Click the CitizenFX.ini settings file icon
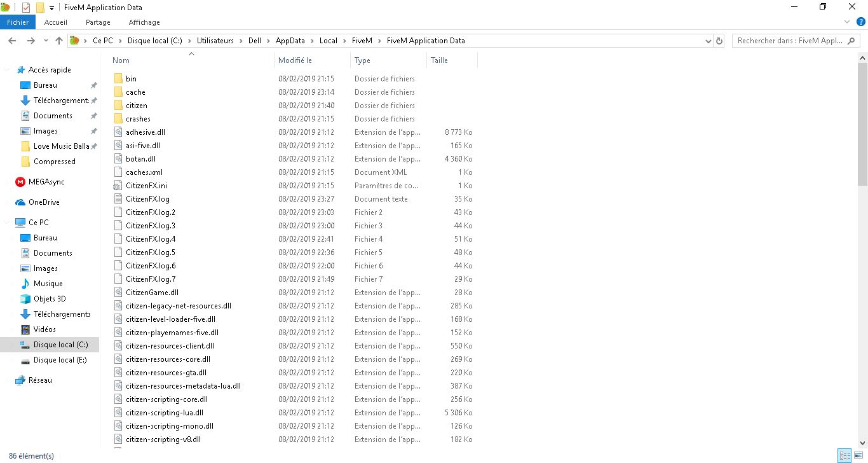Image resolution: width=868 pixels, height=463 pixels. [118, 186]
